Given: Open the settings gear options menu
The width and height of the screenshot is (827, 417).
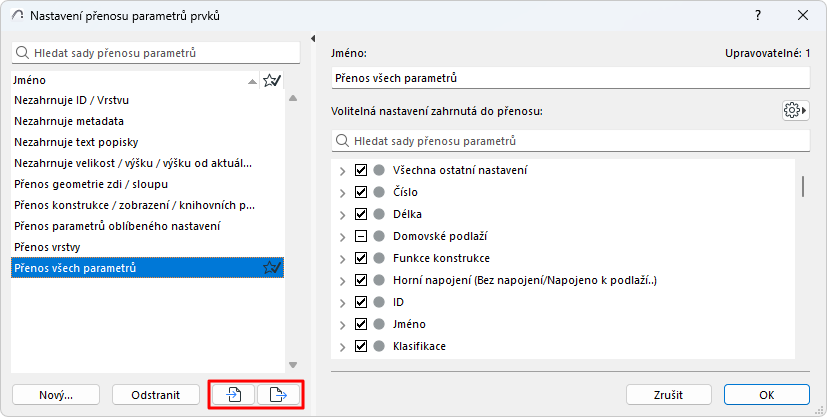Looking at the screenshot, I should tap(795, 110).
